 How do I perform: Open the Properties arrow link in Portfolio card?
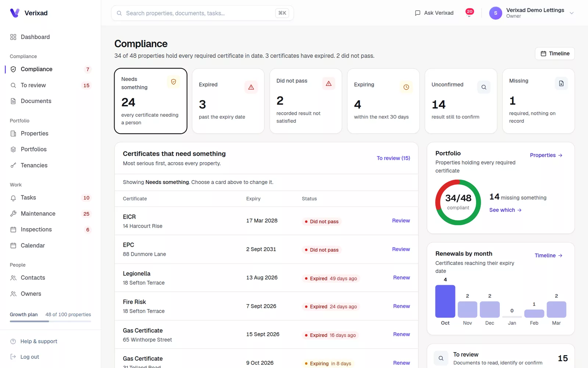546,155
